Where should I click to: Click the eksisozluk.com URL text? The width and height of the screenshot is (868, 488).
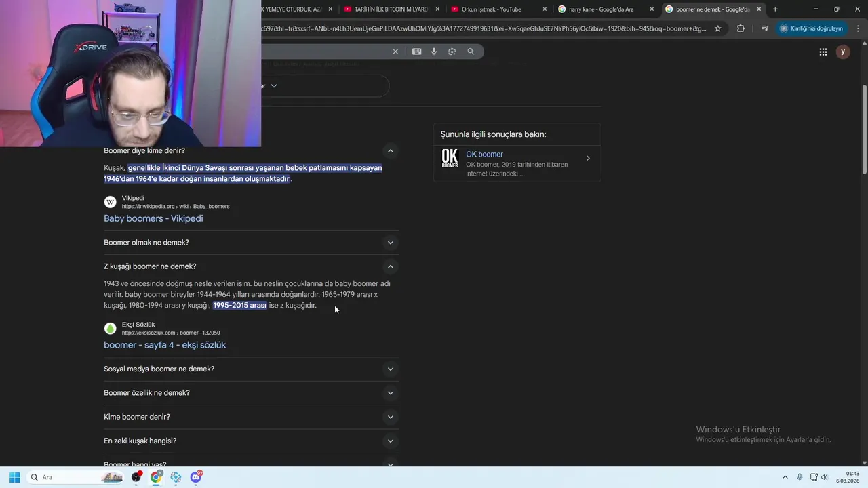171,333
